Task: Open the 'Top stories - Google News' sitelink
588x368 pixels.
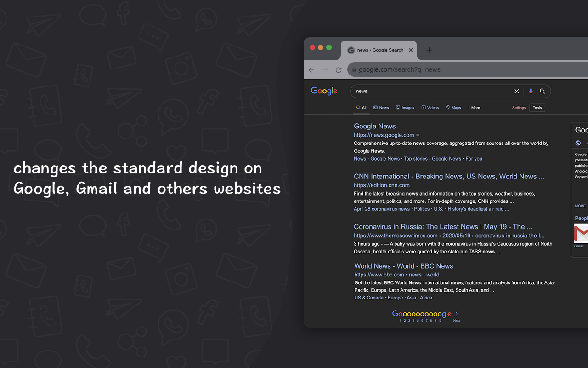Action: coord(433,159)
